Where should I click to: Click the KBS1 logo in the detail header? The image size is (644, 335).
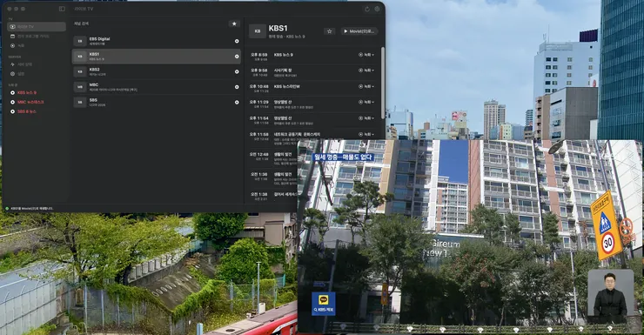(x=258, y=31)
